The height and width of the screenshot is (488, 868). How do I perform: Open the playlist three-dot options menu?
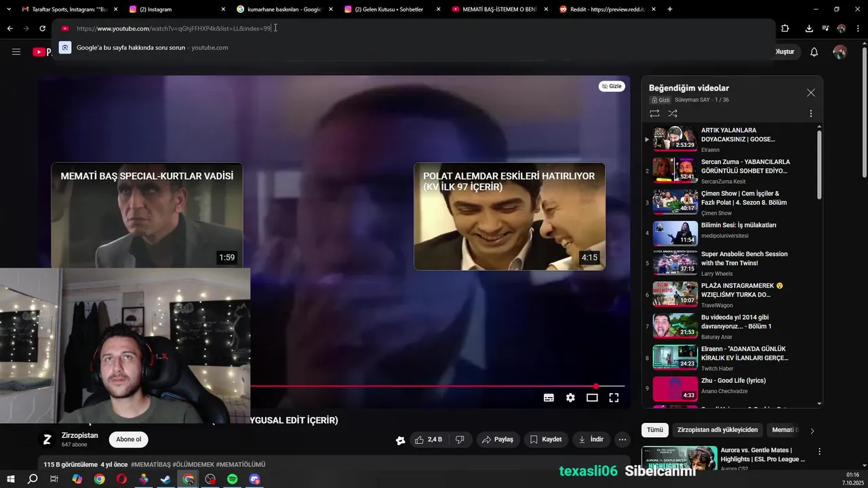[x=810, y=114]
